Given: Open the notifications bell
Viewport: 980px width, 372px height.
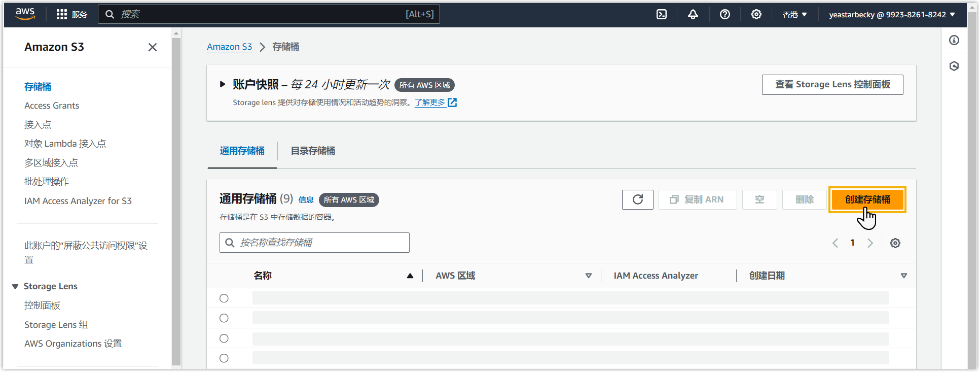Looking at the screenshot, I should (x=693, y=15).
